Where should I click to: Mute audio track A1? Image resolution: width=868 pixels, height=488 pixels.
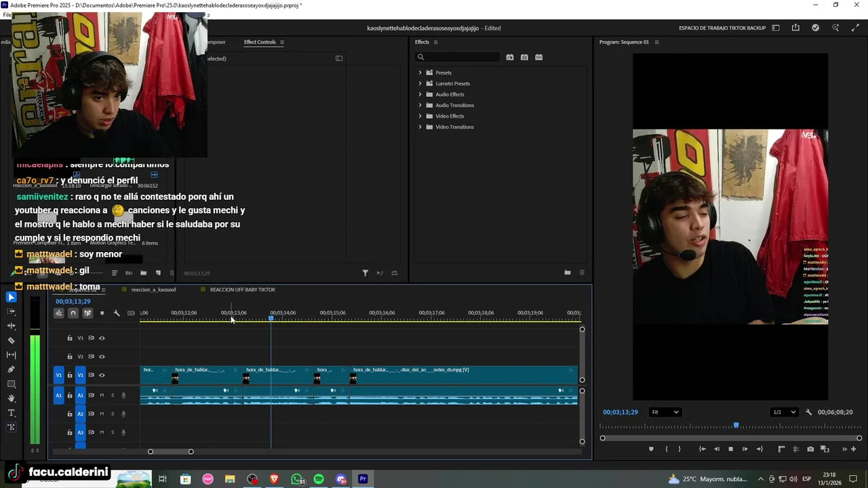102,395
